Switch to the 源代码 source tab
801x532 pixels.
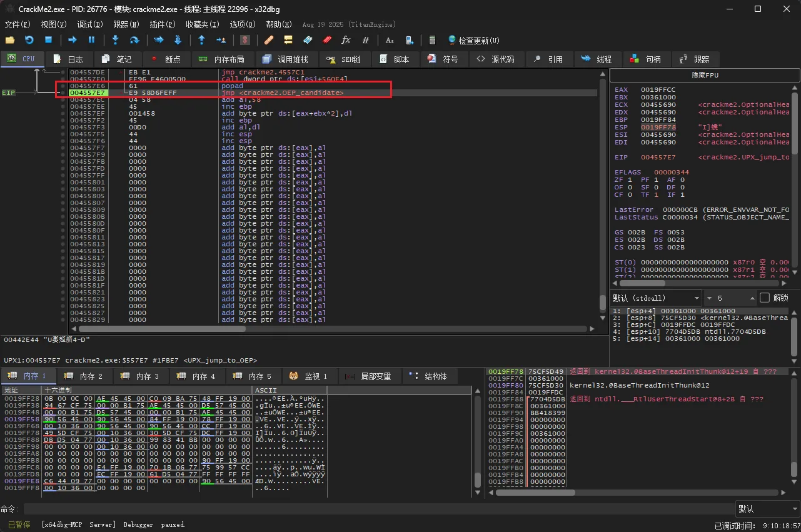click(496, 59)
